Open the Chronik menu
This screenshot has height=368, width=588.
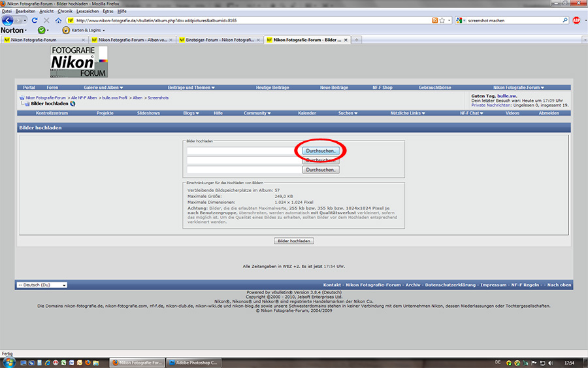(x=65, y=11)
